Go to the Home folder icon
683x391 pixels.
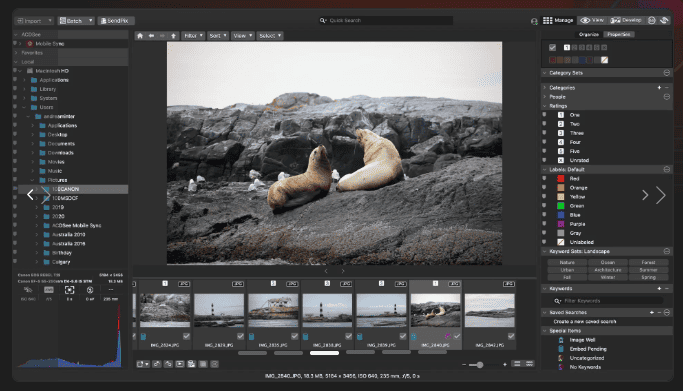[140, 36]
